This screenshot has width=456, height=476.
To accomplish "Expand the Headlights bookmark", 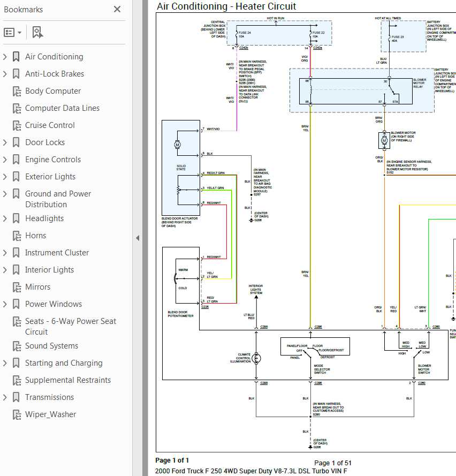I will (x=5, y=218).
